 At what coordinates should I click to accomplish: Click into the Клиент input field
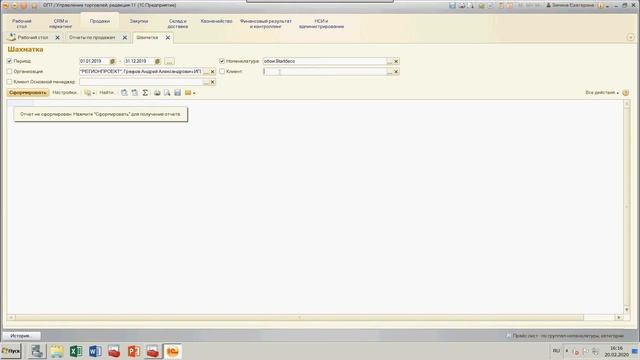(324, 71)
